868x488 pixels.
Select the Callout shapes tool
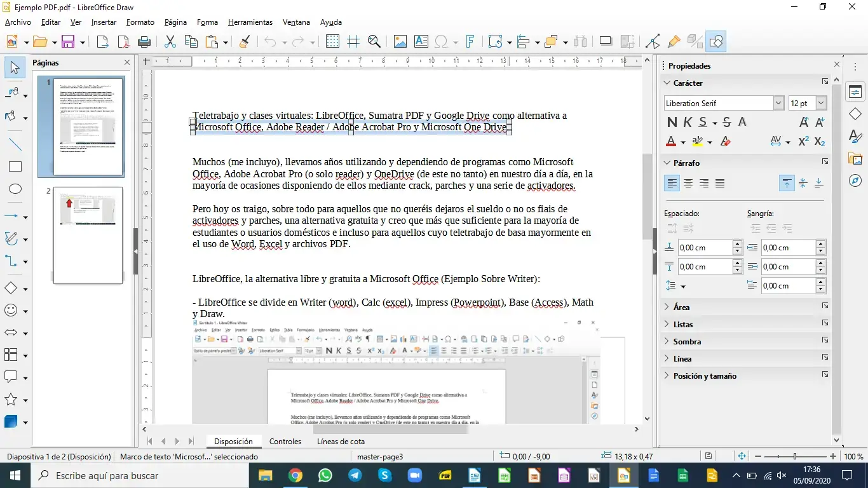(11, 377)
